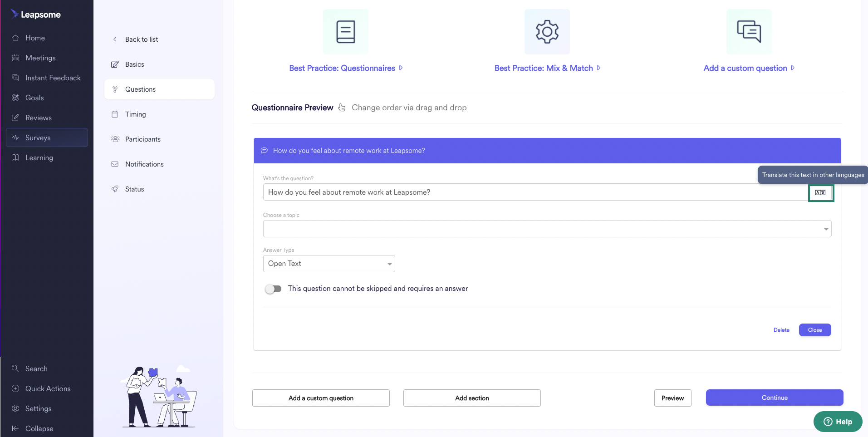Screen dimensions: 868x437
Task: Click the Search label in sidebar
Action: pyautogui.click(x=36, y=368)
